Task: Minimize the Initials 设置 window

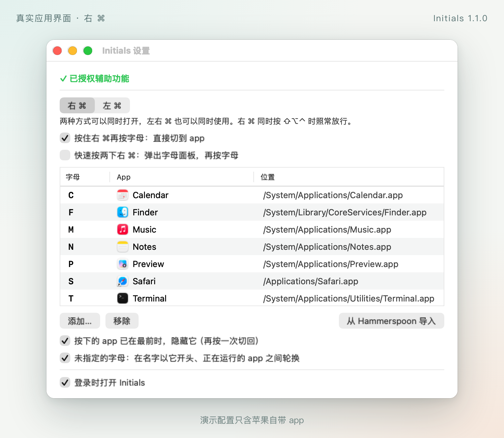Action: click(x=73, y=51)
